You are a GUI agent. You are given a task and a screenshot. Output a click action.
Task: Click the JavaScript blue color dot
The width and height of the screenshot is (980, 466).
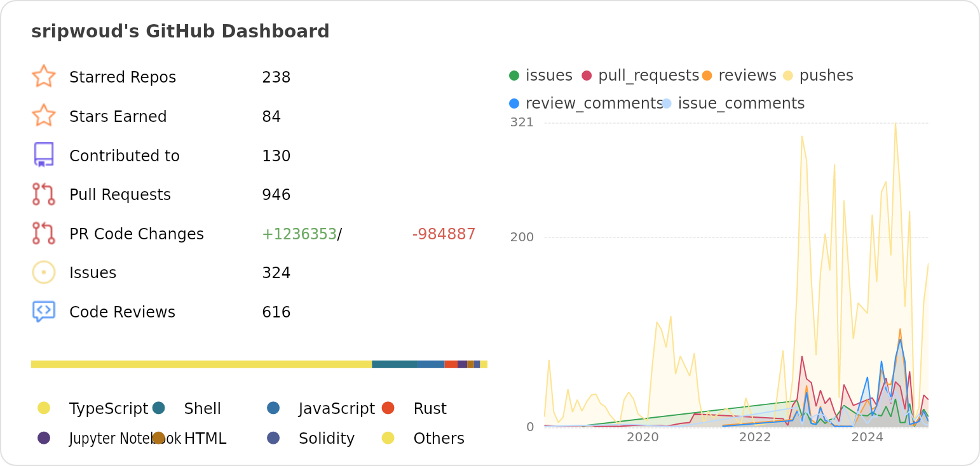[x=273, y=408]
